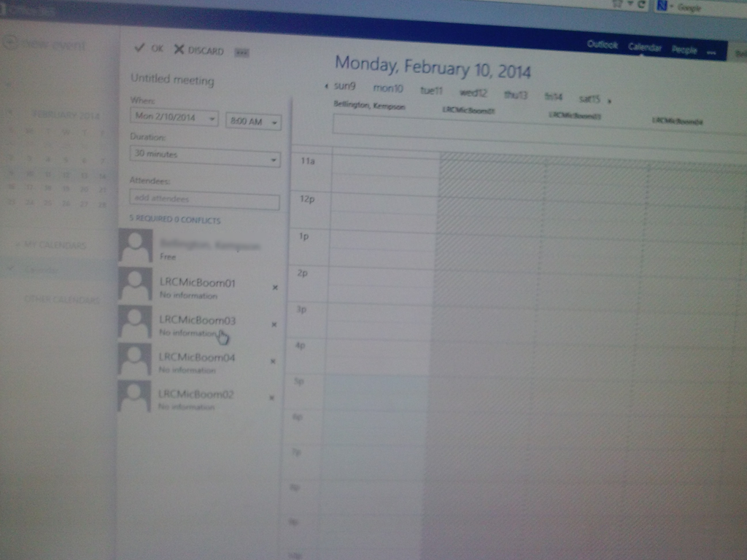Open the People tab in navigation bar
This screenshot has width=747, height=560.
tap(684, 50)
